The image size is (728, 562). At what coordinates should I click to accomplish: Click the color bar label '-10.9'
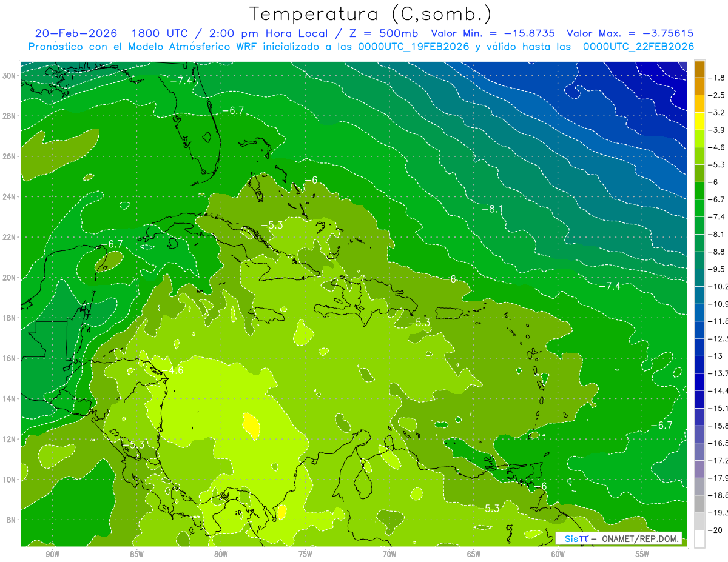pos(718,304)
